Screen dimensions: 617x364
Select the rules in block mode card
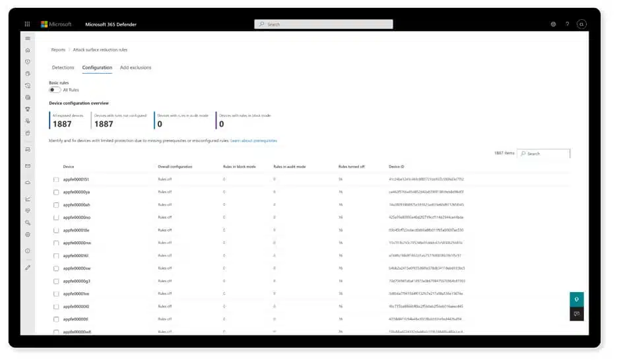click(244, 120)
